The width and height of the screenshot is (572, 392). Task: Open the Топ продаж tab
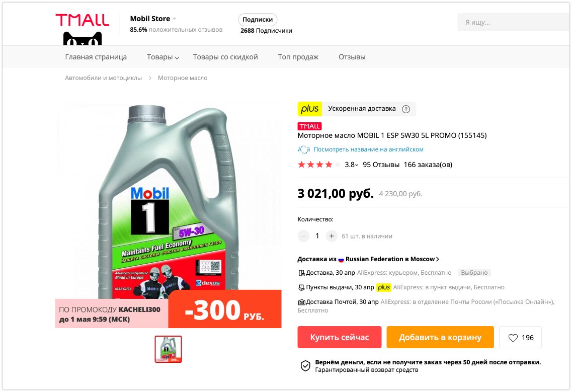pos(298,57)
